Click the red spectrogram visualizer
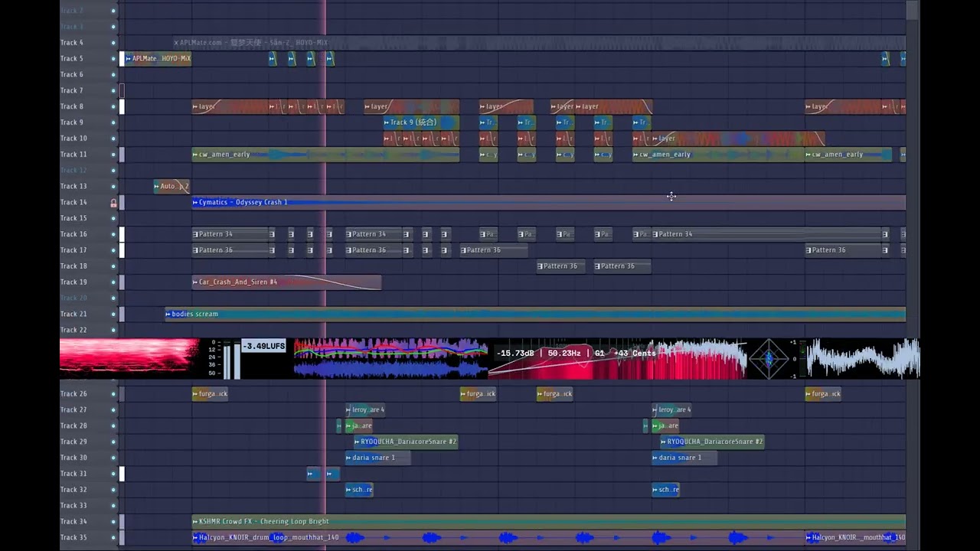This screenshot has height=551, width=980. 129,359
